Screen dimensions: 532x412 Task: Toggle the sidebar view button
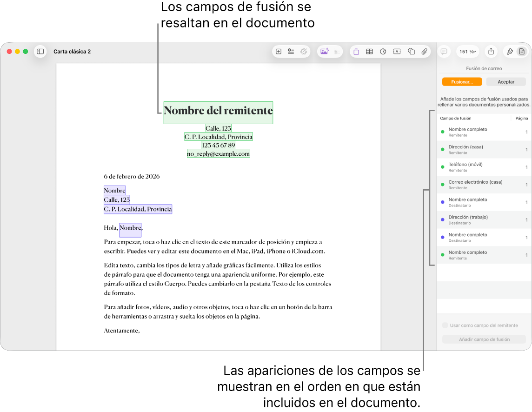(40, 52)
